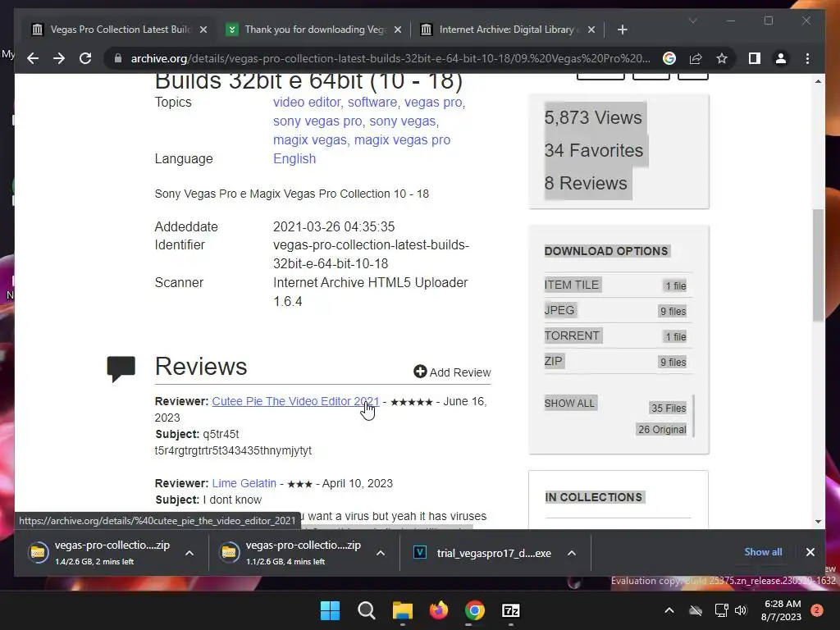Bookmark this page with star
Screen dimensions: 840x630
[722, 58]
